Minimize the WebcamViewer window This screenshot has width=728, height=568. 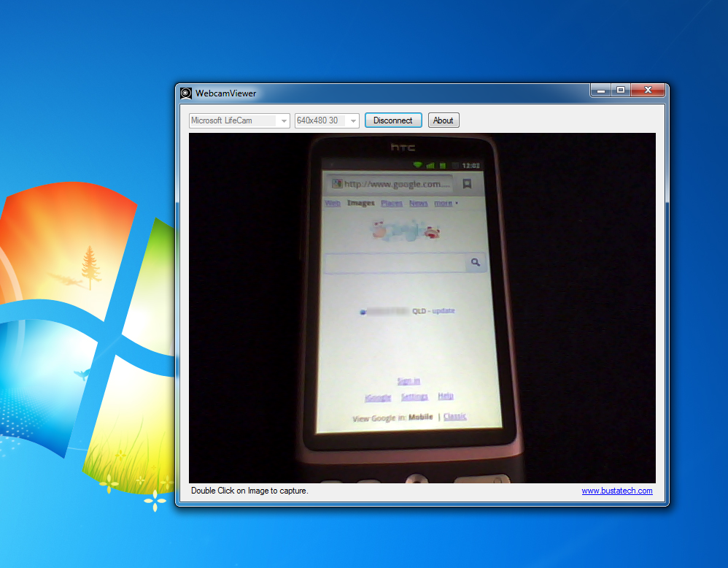pyautogui.click(x=600, y=91)
